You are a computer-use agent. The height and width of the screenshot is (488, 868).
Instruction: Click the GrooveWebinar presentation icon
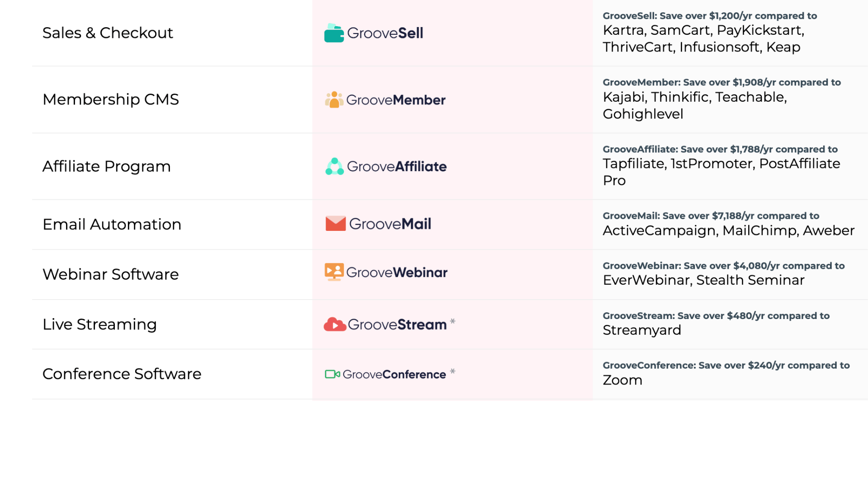pos(334,272)
